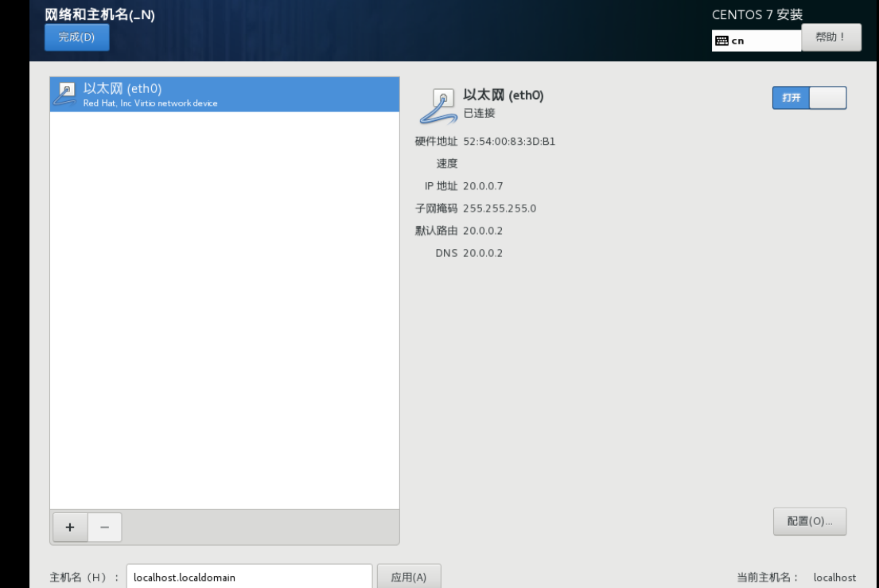Open help with the 帮助! button
879x588 pixels.
830,37
